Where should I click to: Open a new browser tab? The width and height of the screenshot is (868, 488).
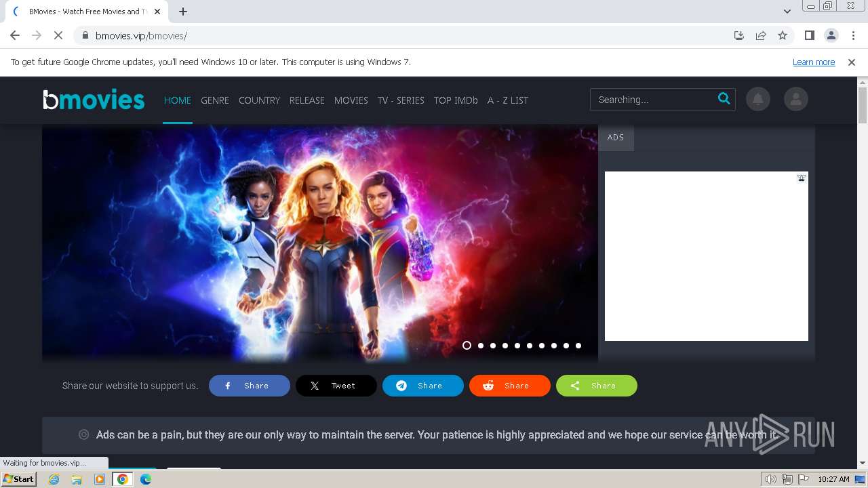pyautogui.click(x=183, y=12)
